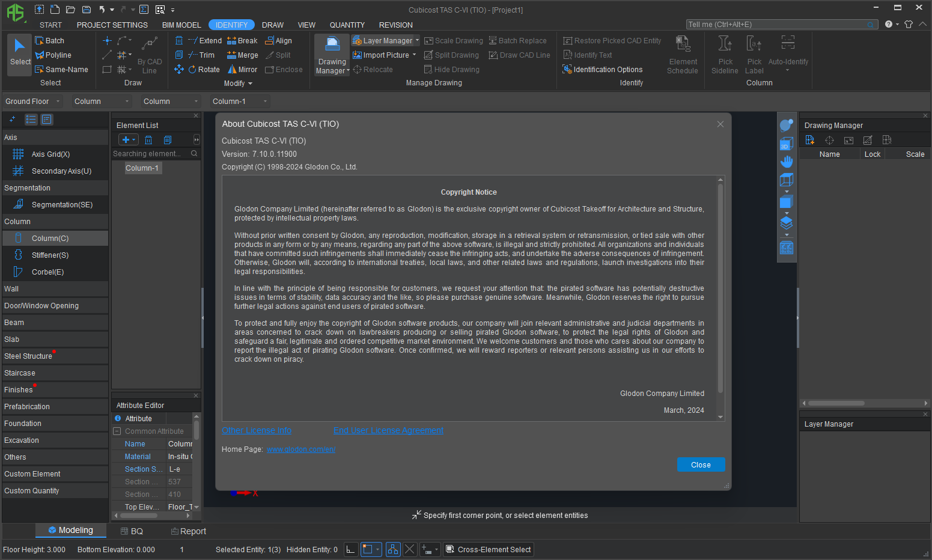932x560 pixels.
Task: Switch to the START ribbon tab
Action: [x=51, y=25]
